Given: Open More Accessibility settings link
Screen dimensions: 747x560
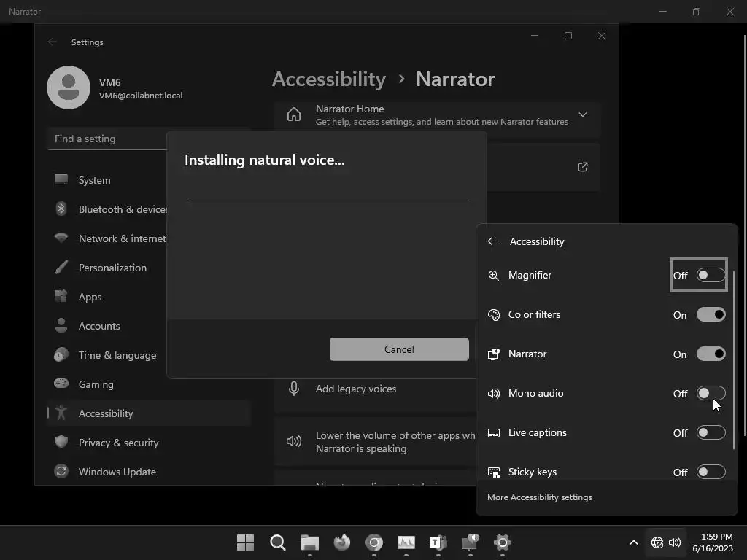Looking at the screenshot, I should [539, 497].
